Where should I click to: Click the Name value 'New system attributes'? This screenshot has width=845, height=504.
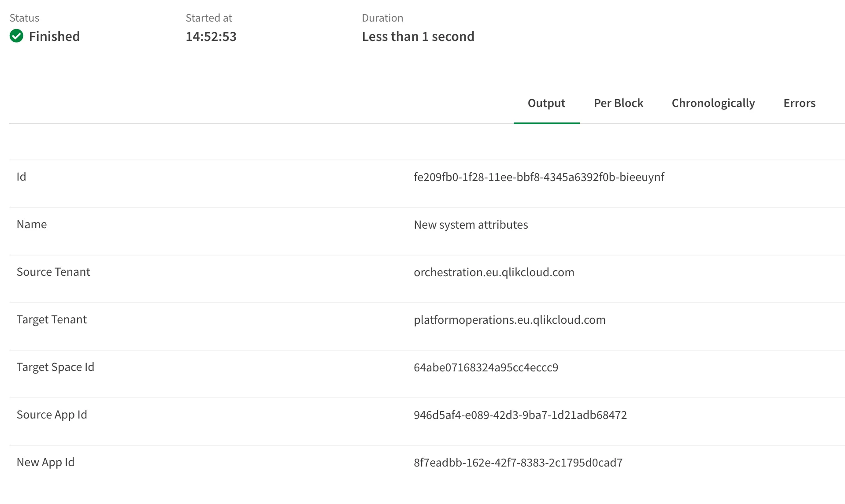[471, 225]
